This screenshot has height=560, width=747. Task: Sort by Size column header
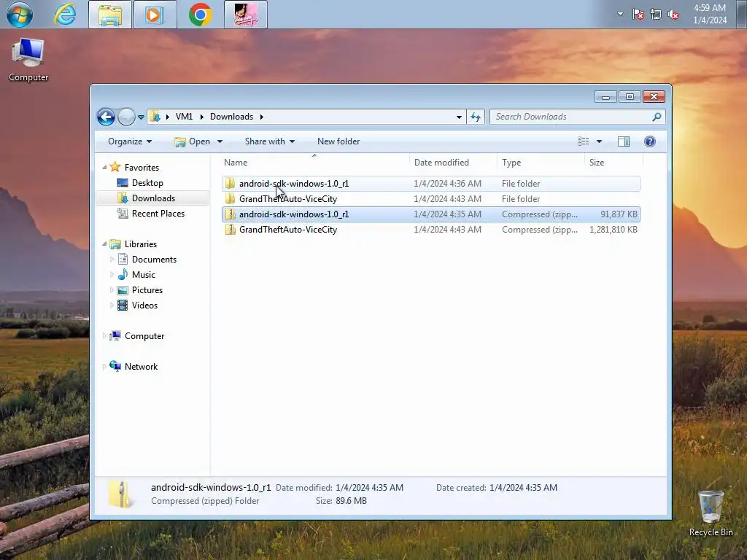point(614,163)
